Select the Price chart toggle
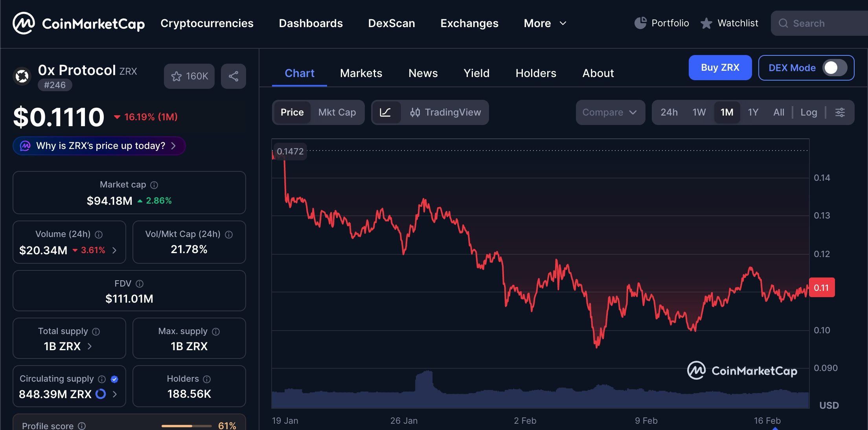 click(x=292, y=112)
